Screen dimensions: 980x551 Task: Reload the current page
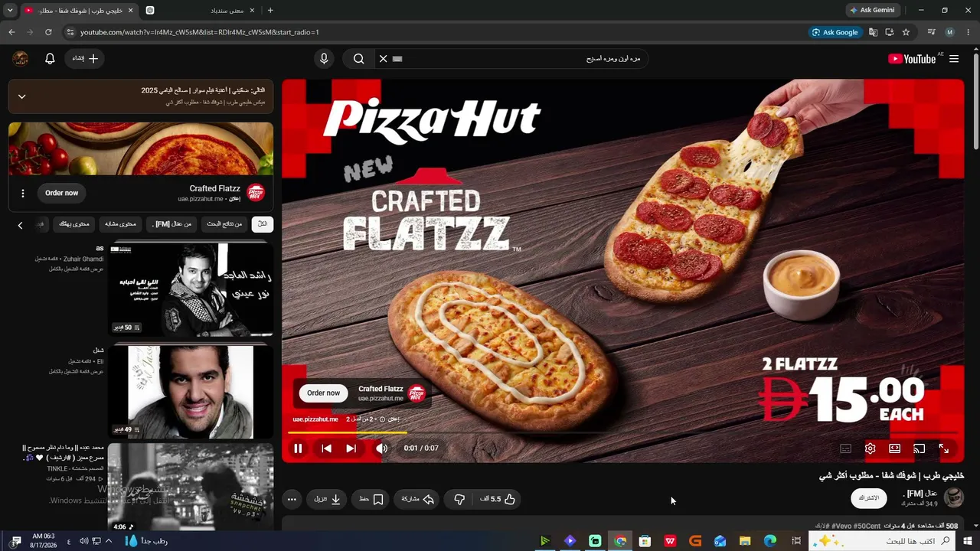[48, 32]
